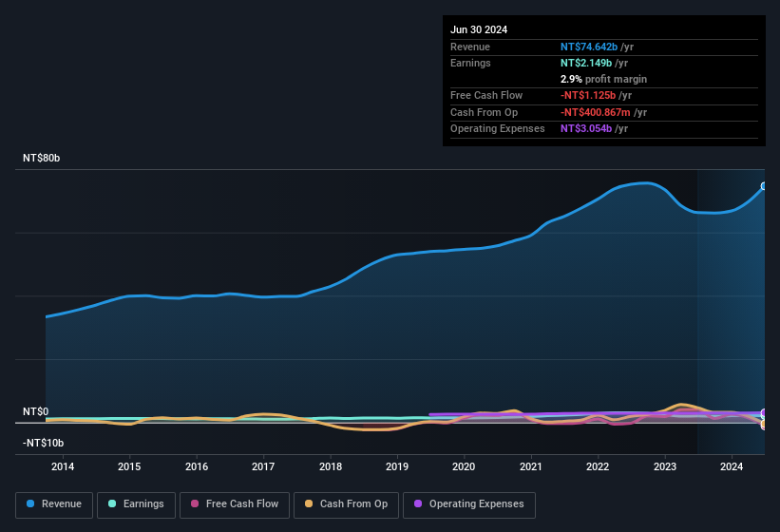Screen dimensions: 780x532
Task: Click the Jun 30 2024 tooltip date
Action: [x=479, y=29]
